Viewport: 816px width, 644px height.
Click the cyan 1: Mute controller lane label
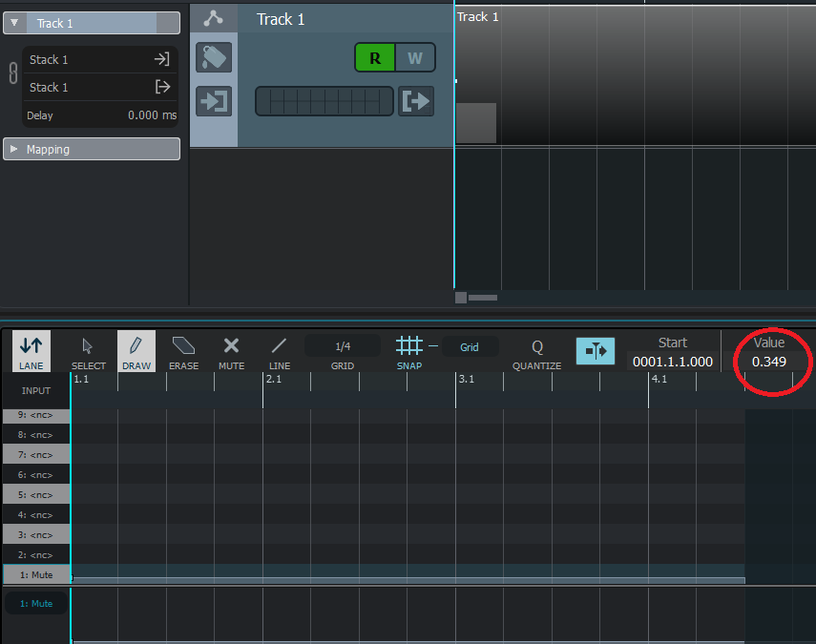click(36, 603)
